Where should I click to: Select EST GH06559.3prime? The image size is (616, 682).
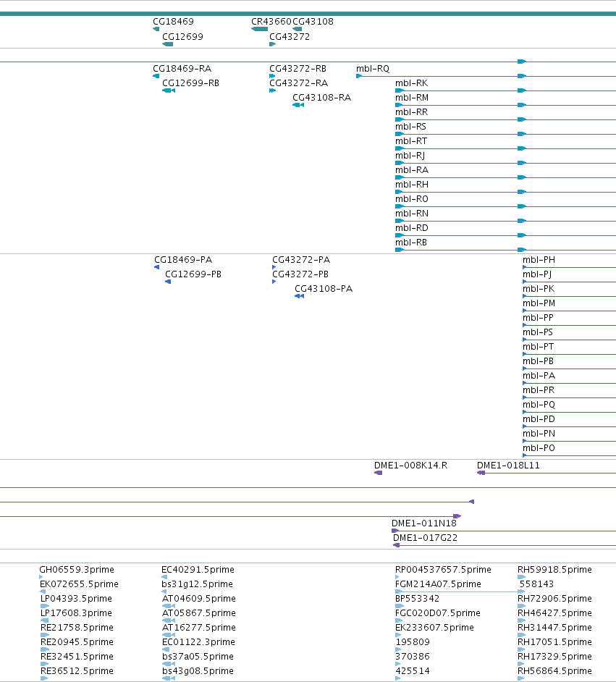77,569
